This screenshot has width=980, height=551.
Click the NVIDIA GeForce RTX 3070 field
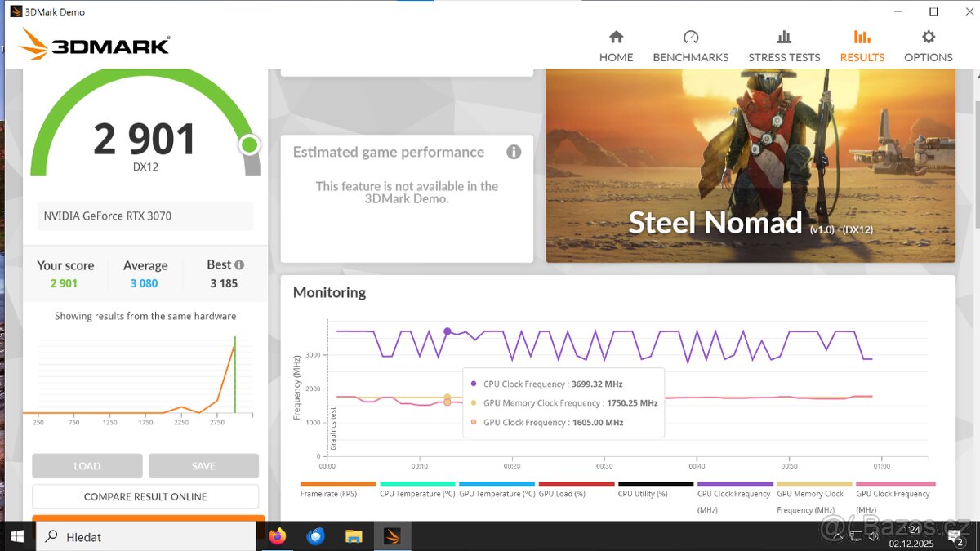point(145,216)
